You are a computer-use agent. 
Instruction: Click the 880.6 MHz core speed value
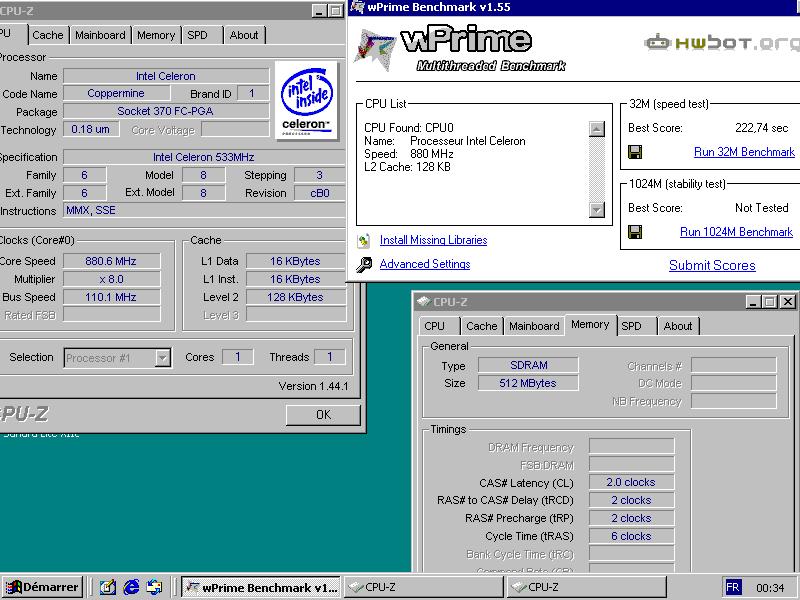[x=111, y=261]
